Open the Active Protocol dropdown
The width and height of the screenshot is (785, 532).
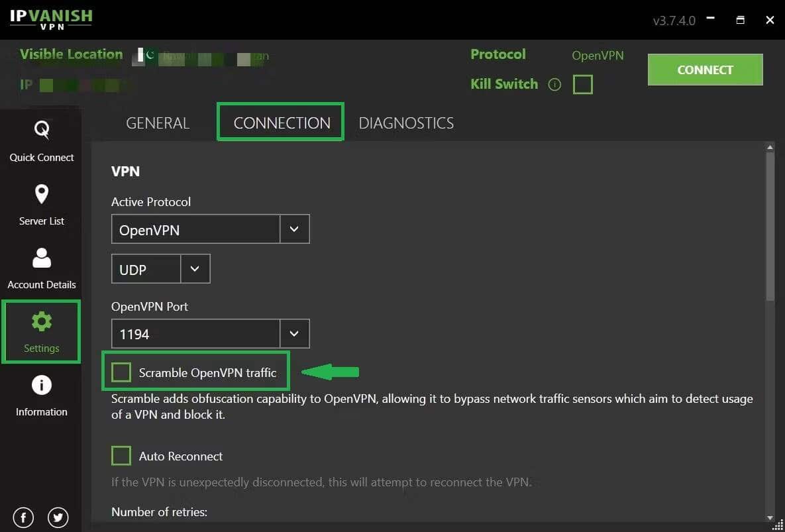click(x=294, y=229)
